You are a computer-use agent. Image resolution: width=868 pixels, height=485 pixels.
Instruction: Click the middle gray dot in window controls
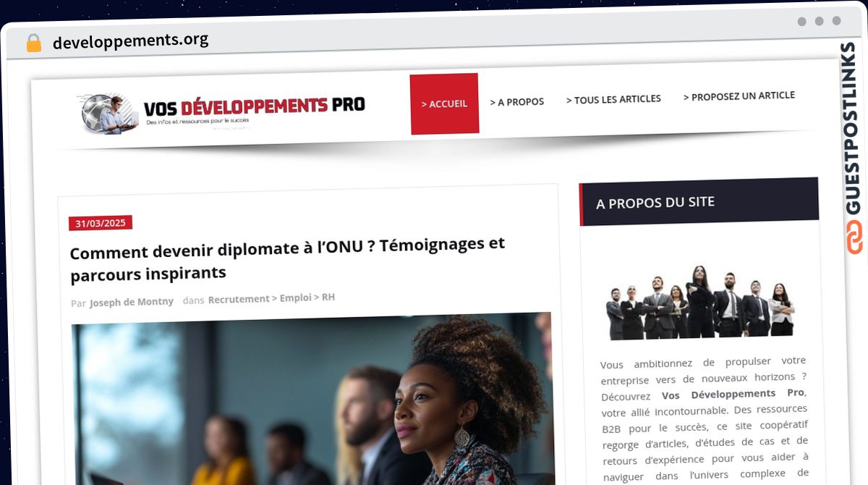point(819,22)
